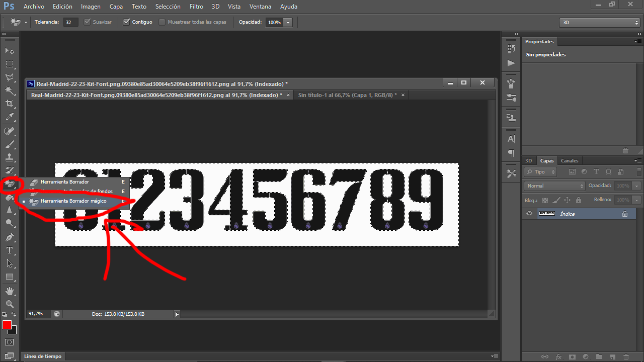The height and width of the screenshot is (362, 644).
Task: Open the Normal blend mode dropdown
Action: (554, 186)
